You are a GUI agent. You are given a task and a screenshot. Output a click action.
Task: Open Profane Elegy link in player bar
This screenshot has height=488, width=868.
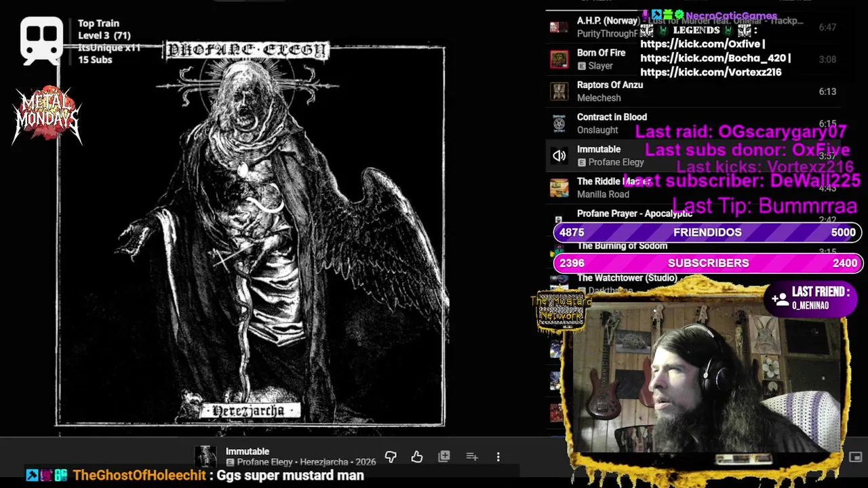click(265, 462)
